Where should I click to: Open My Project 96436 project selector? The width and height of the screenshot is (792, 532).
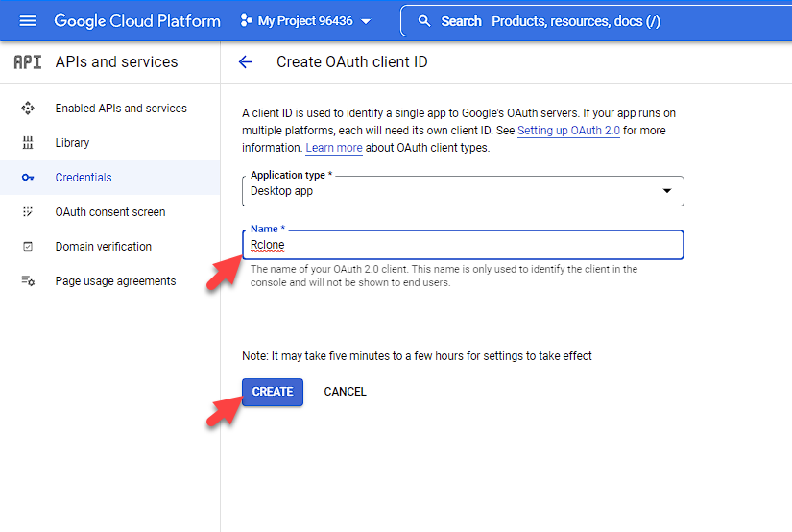click(x=306, y=21)
